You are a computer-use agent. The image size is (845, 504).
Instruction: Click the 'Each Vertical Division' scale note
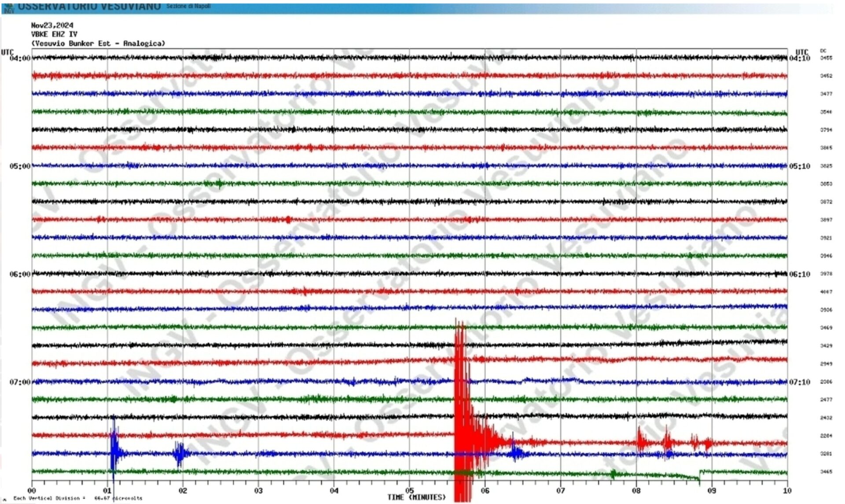coord(78,498)
